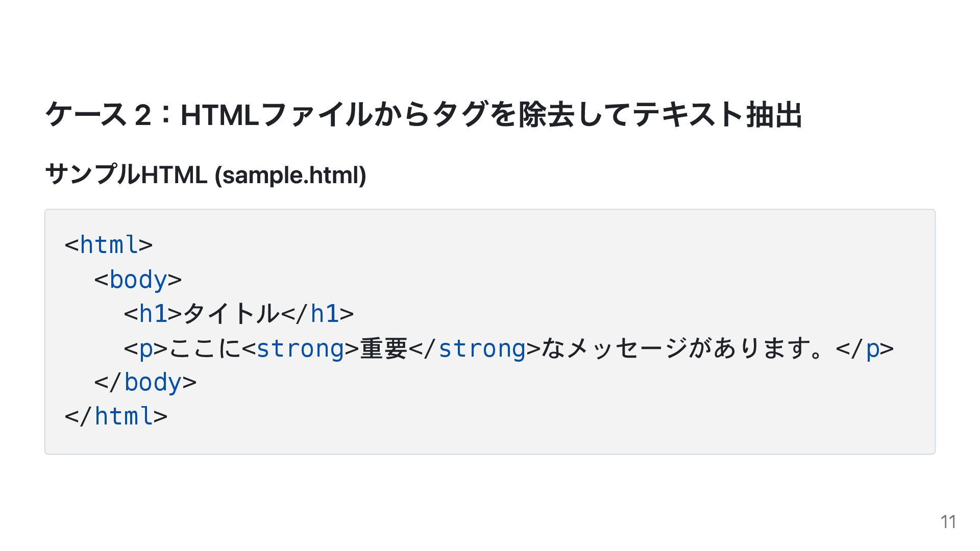Image resolution: width=980 pixels, height=551 pixels.
Task: Click the closing </p> tag
Action: click(865, 348)
